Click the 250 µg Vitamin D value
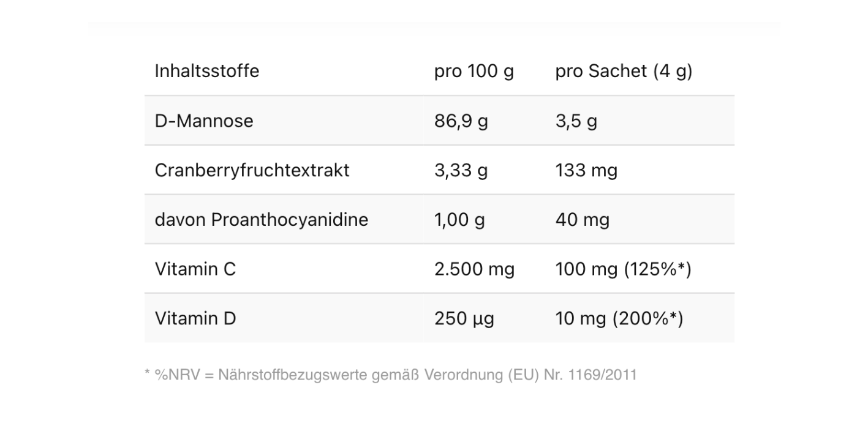The image size is (868, 434). tap(464, 319)
